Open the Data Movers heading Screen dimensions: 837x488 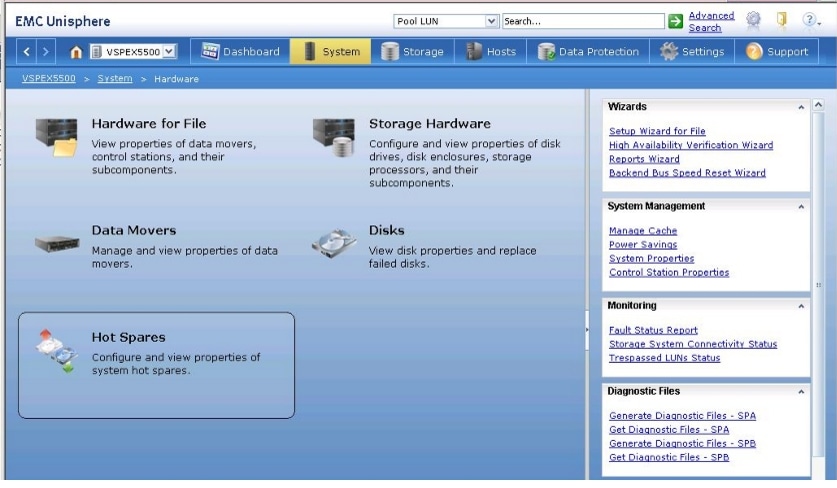point(133,230)
